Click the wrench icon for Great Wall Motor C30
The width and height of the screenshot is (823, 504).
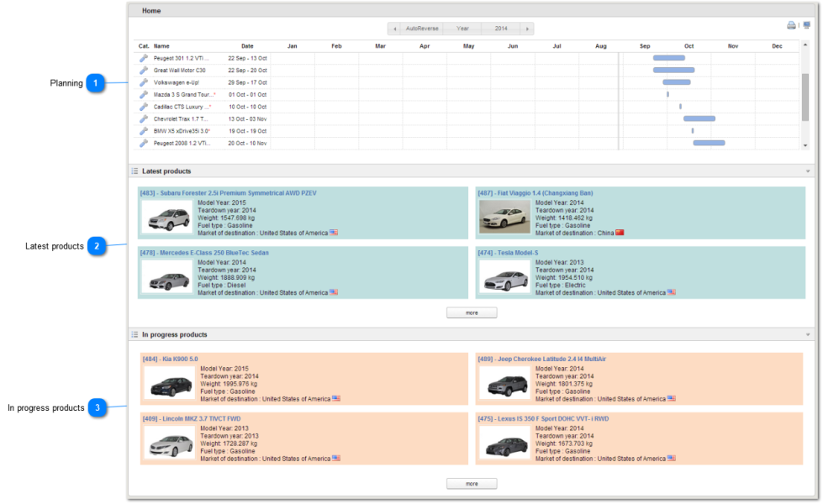pos(143,71)
